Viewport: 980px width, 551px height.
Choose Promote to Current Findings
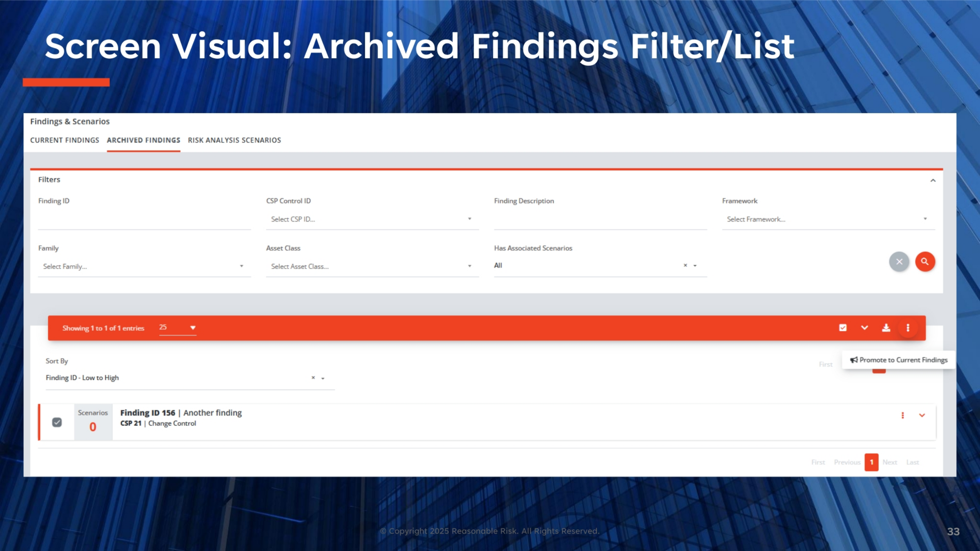[x=898, y=360]
